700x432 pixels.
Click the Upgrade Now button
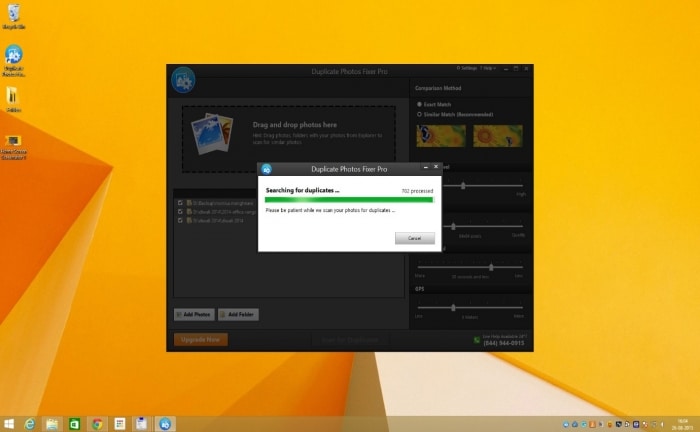pos(200,339)
